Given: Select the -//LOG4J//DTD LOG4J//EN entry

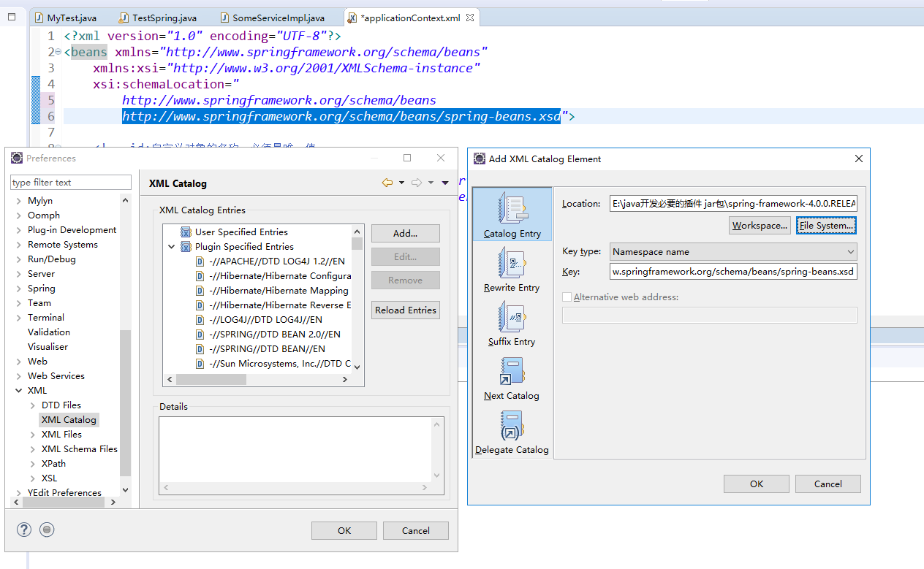Looking at the screenshot, I should tap(265, 319).
